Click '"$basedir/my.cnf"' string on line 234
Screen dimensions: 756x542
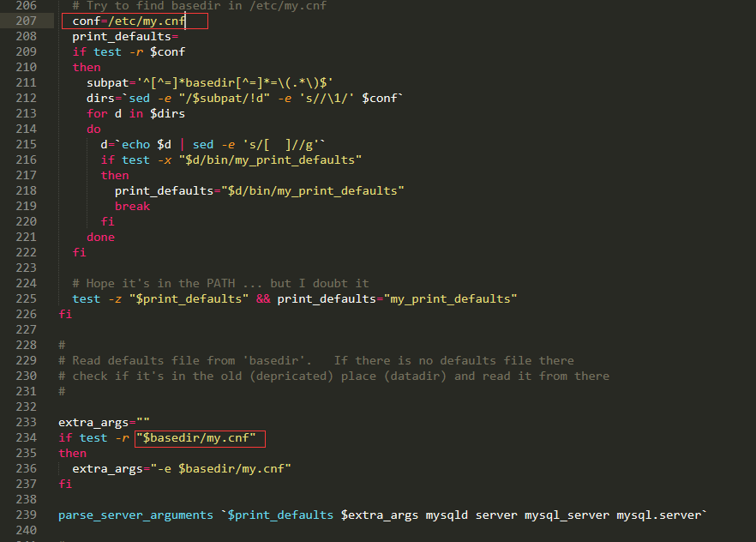point(195,438)
